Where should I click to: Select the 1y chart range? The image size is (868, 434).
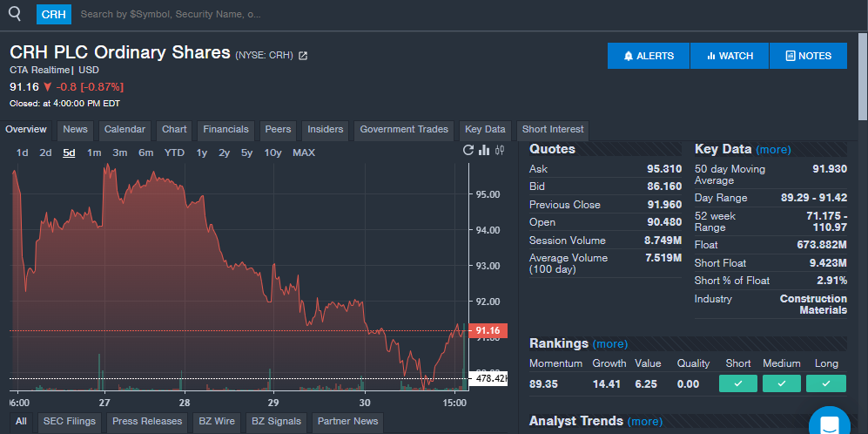[201, 153]
